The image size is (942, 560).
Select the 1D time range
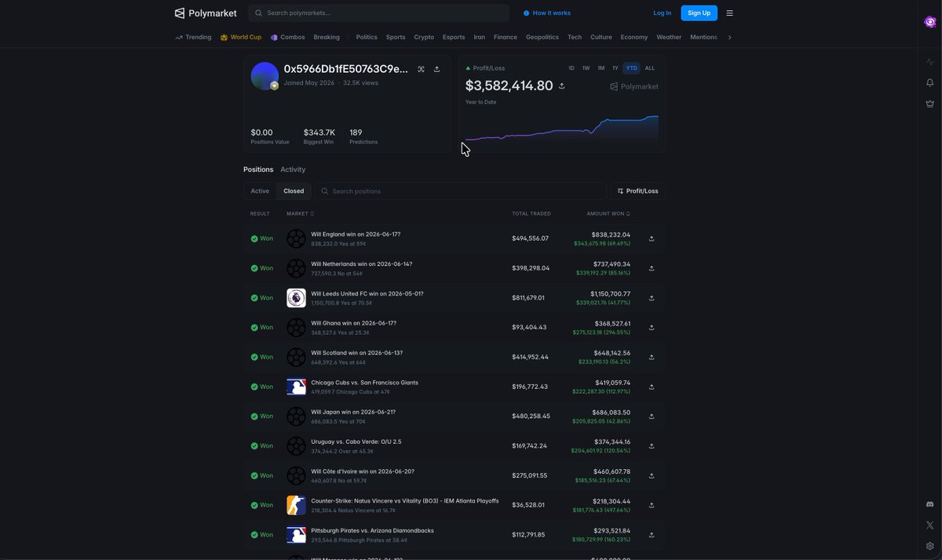click(x=571, y=68)
